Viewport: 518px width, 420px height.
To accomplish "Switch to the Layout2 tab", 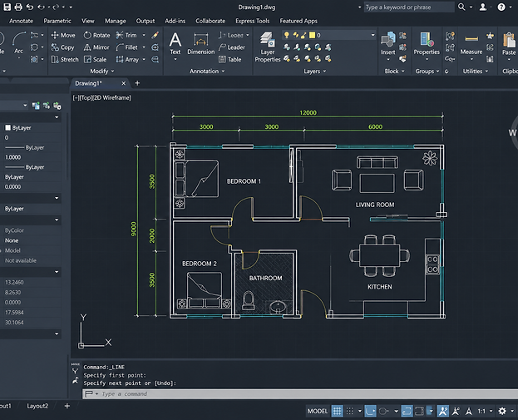I will [37, 406].
